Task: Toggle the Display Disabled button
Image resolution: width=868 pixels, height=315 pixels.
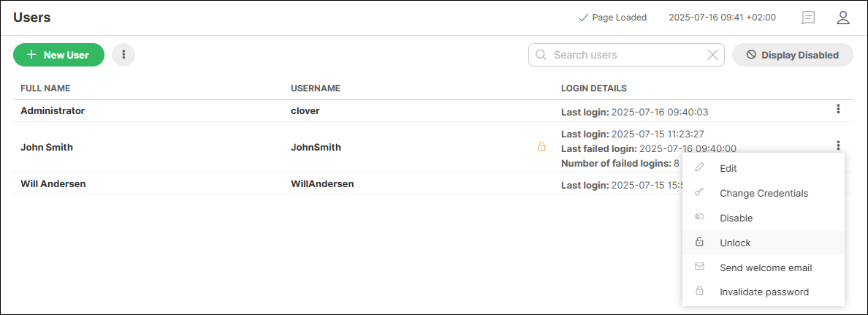Action: (792, 55)
